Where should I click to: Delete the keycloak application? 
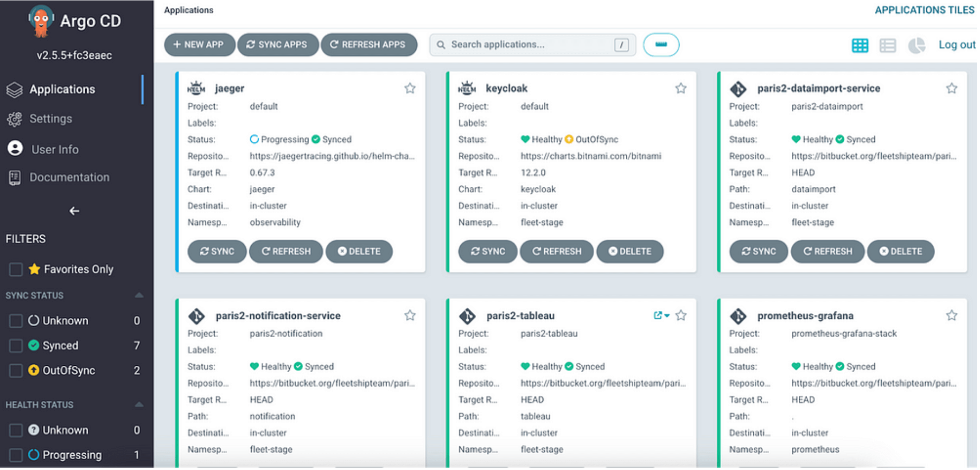pyautogui.click(x=630, y=251)
